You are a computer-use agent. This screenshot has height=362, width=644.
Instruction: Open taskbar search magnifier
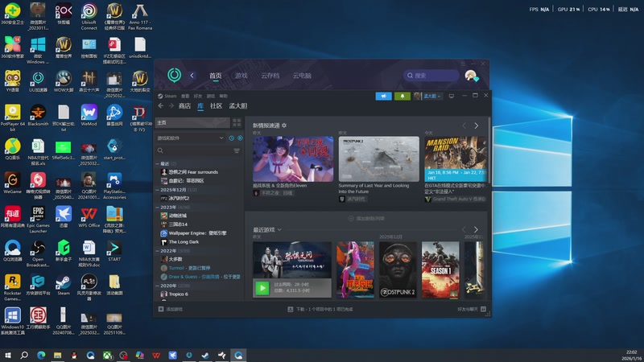pos(24,356)
